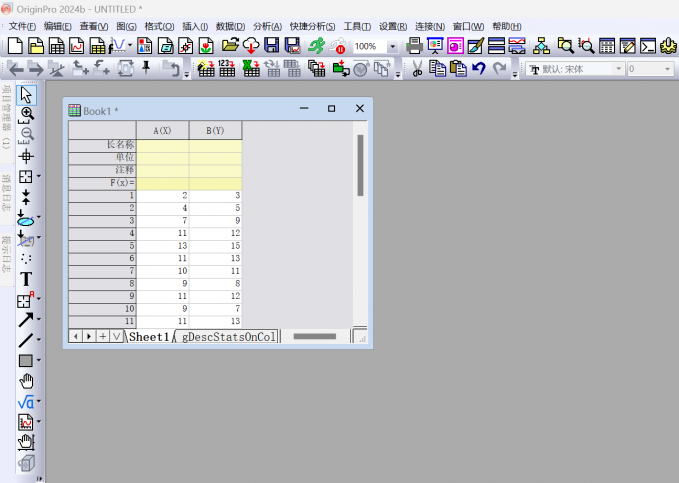Click the Insert Graph tool icon

click(x=26, y=422)
